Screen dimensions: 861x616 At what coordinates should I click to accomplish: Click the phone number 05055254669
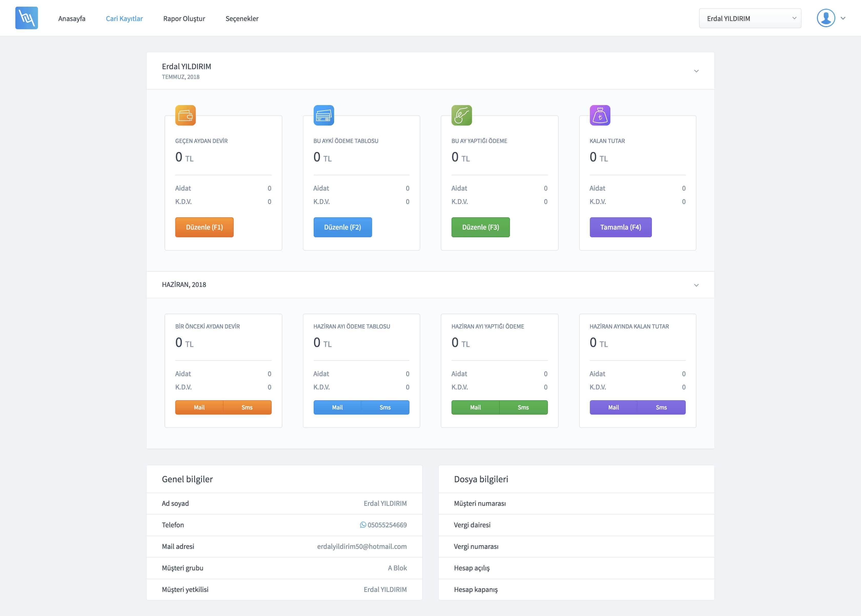(x=387, y=525)
